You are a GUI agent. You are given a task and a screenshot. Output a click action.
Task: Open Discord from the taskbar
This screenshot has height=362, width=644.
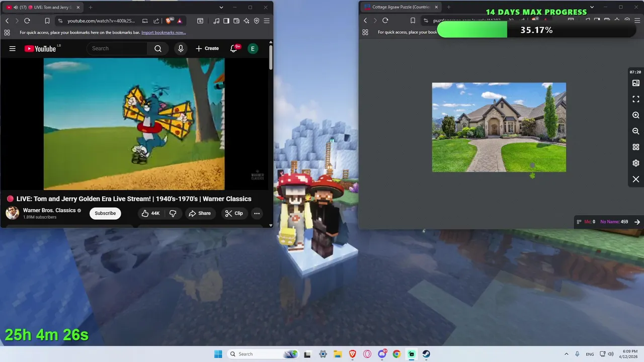(x=382, y=354)
